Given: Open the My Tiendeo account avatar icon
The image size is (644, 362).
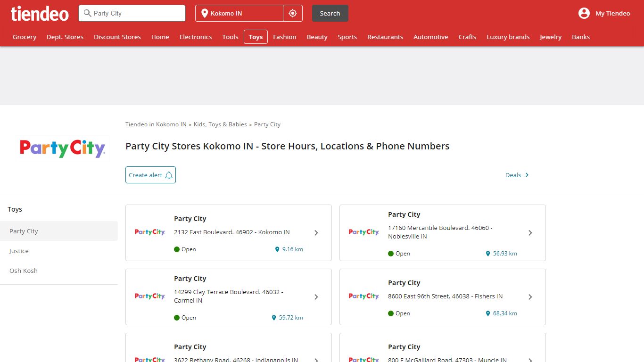Looking at the screenshot, I should 584,13.
